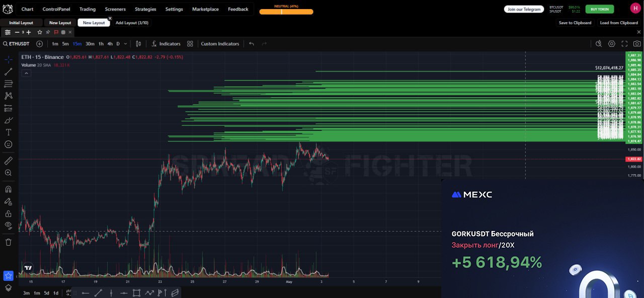Redo the chart action

click(264, 44)
